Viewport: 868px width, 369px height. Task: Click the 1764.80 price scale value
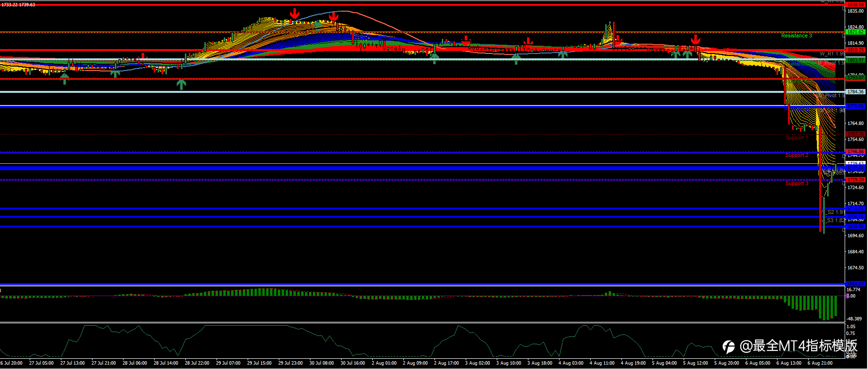pyautogui.click(x=855, y=123)
